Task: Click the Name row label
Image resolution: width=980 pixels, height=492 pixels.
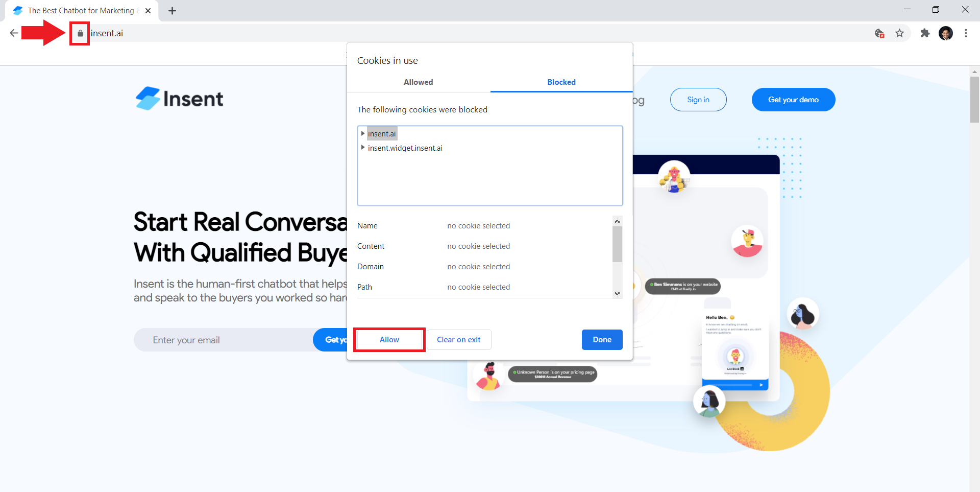Action: [367, 226]
